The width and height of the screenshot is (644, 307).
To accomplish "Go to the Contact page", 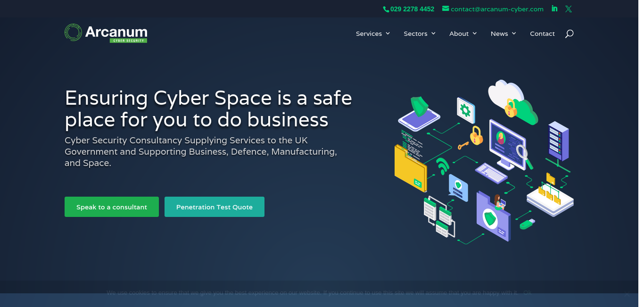I will click(x=542, y=33).
